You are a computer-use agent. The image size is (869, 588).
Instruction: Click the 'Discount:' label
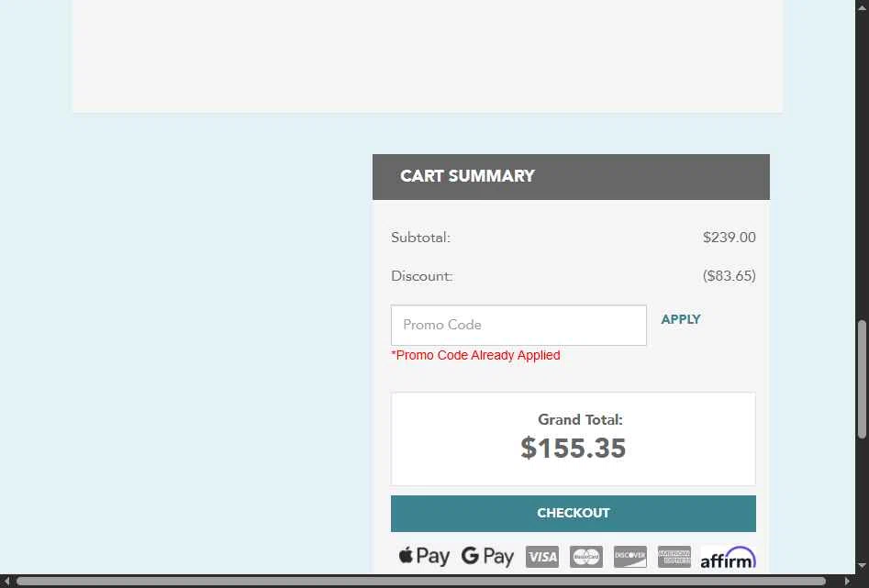coord(422,276)
